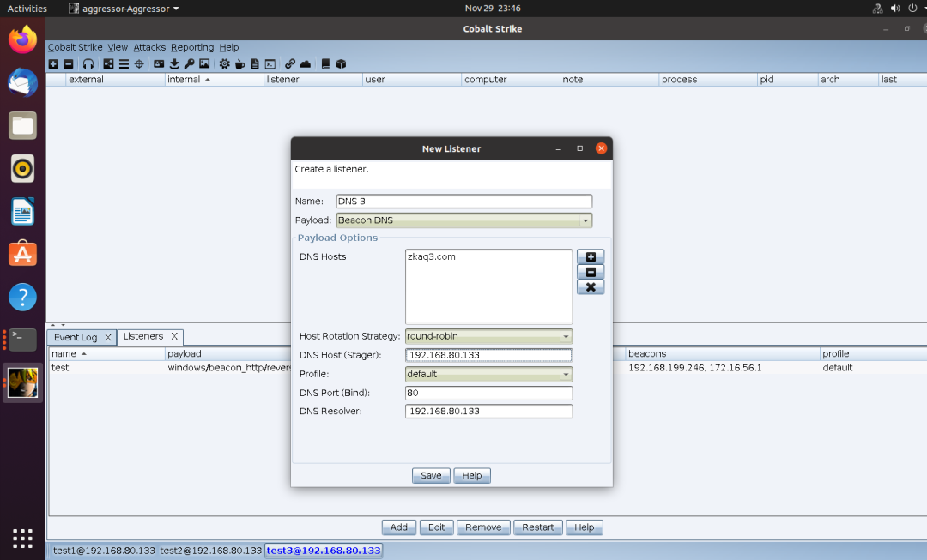Click the DNS Resolver field

pos(489,411)
